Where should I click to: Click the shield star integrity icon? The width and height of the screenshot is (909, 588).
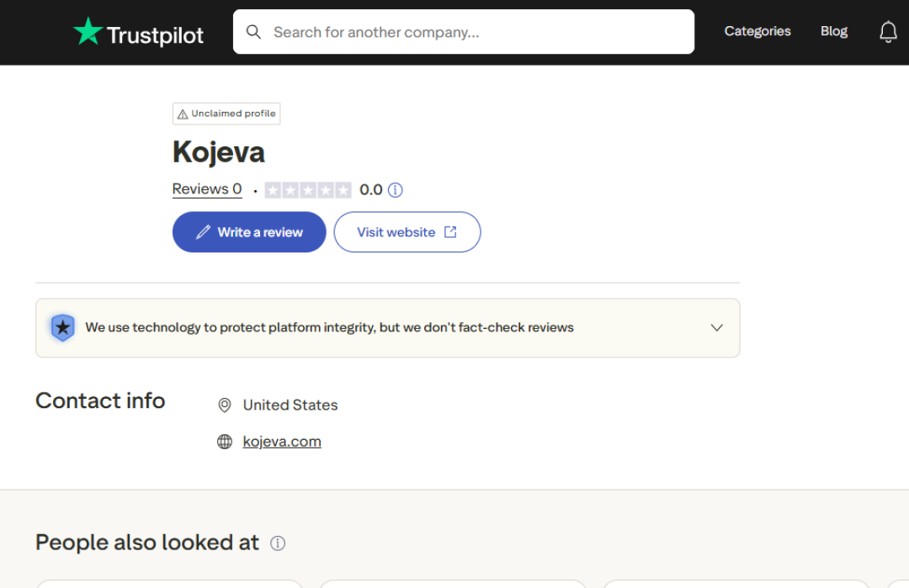62,328
